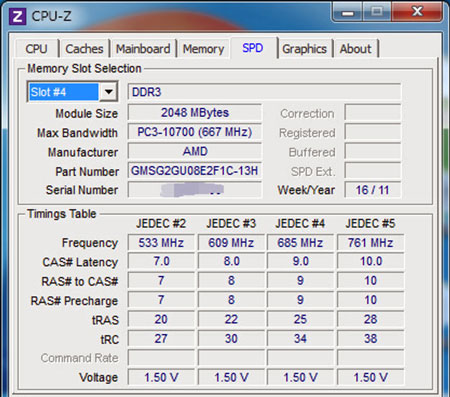Viewport: 450px width, 397px height.
Task: Click the CPU-Z app icon in title bar
Action: pos(17,16)
